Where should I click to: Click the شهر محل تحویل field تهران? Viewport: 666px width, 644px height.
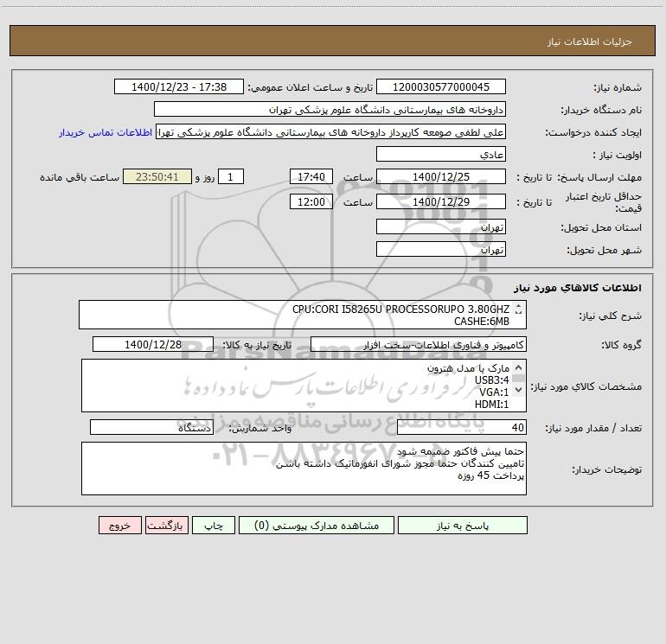click(441, 249)
